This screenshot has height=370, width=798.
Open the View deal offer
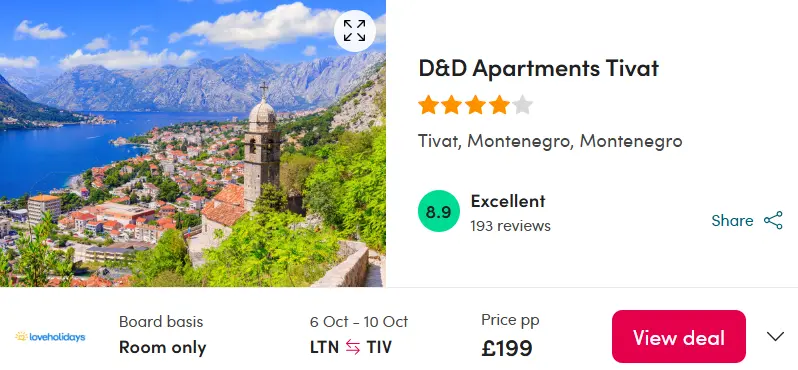[x=679, y=337]
